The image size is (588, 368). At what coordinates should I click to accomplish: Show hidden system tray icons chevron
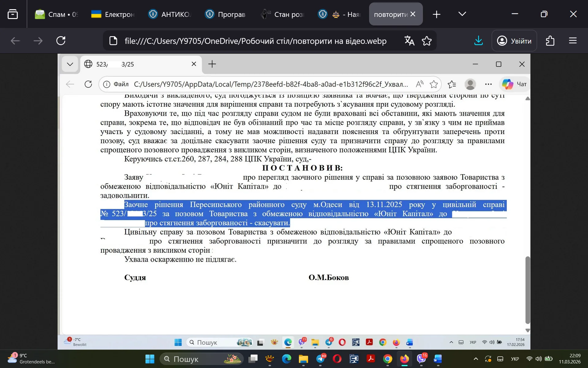[476, 359]
